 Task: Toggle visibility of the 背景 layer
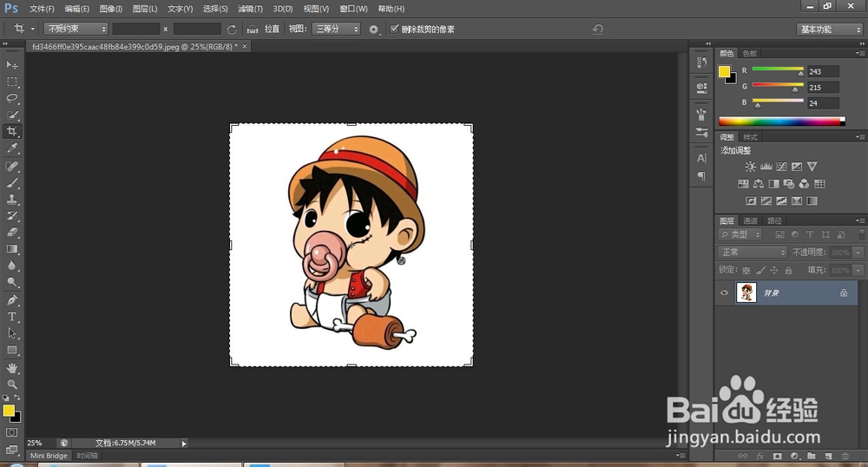tap(724, 293)
